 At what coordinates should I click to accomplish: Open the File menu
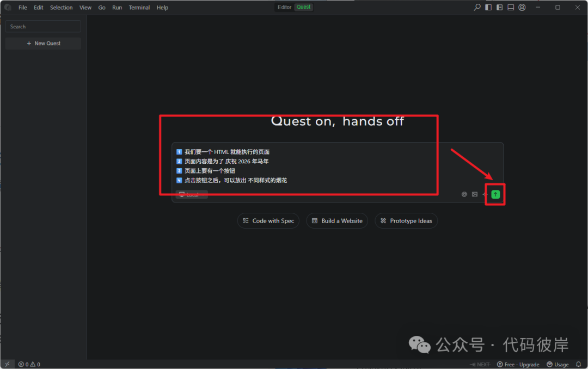click(x=22, y=8)
